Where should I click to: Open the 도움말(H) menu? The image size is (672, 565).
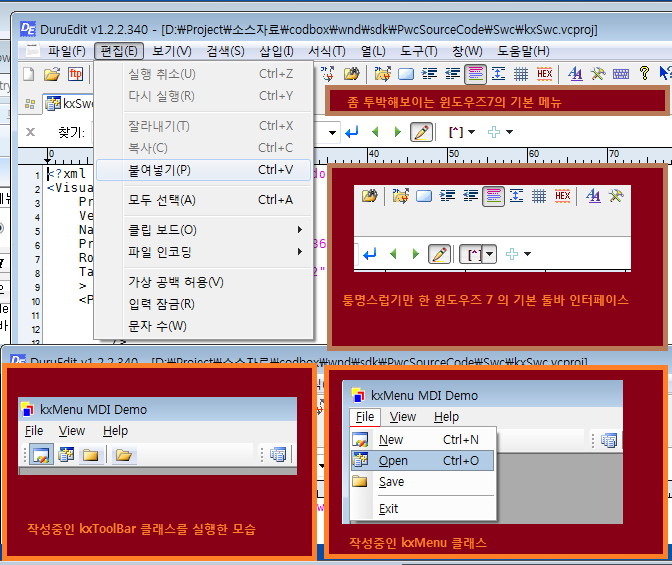(523, 51)
